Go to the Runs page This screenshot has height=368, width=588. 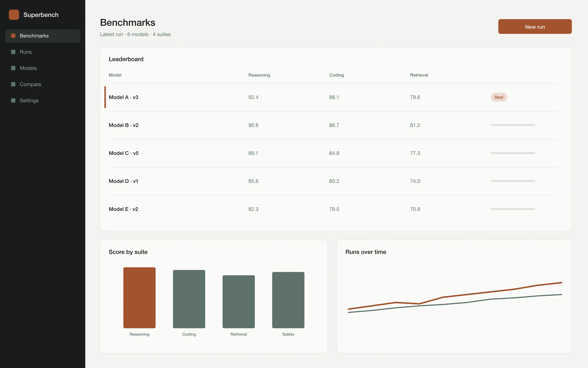point(42,52)
